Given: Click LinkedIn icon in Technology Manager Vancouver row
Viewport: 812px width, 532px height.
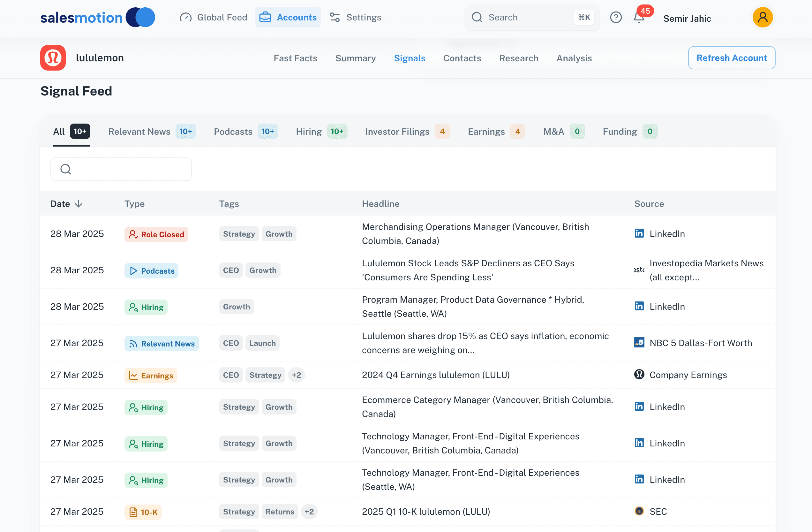Looking at the screenshot, I should (639, 443).
